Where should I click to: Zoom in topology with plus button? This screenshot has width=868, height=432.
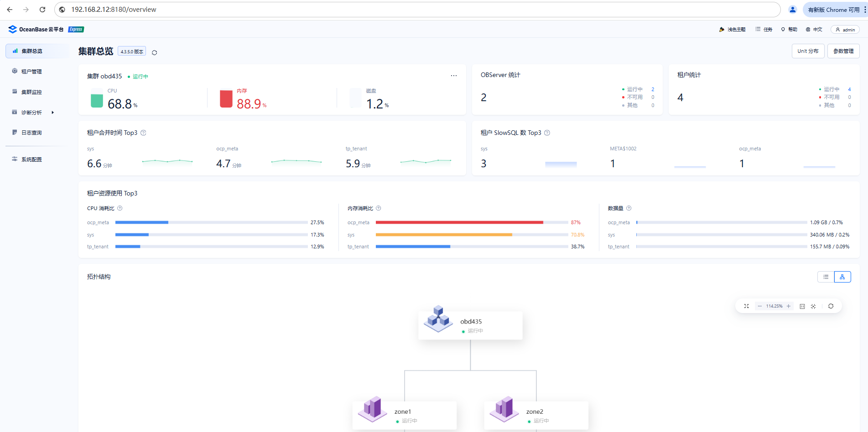click(x=788, y=306)
